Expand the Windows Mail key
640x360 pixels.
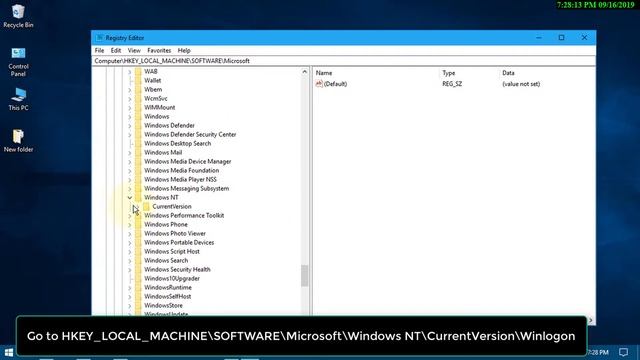pyautogui.click(x=130, y=153)
